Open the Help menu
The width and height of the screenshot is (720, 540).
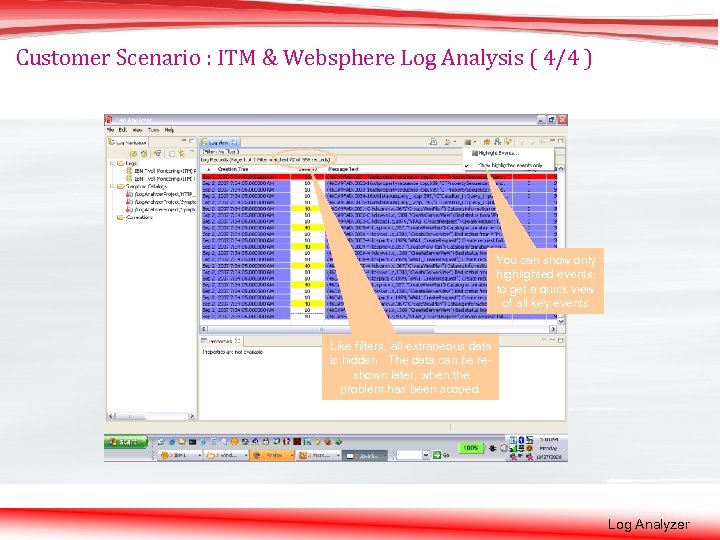point(169,130)
